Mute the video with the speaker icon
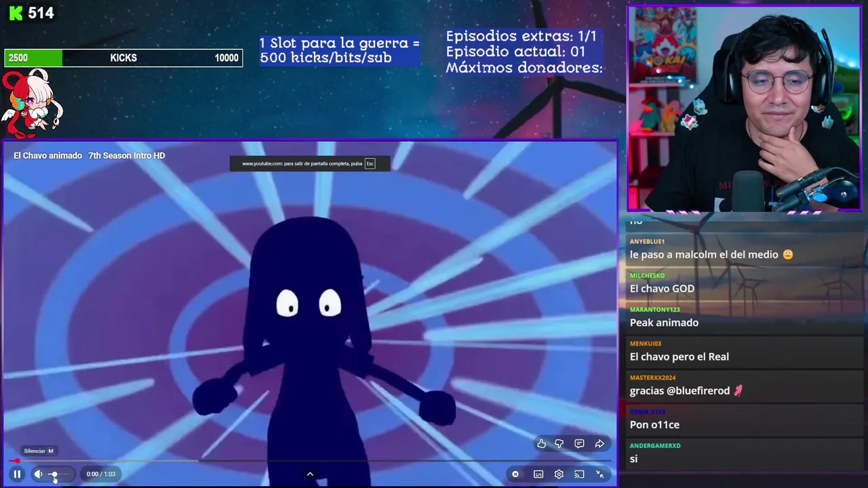This screenshot has height=488, width=868. 38,474
